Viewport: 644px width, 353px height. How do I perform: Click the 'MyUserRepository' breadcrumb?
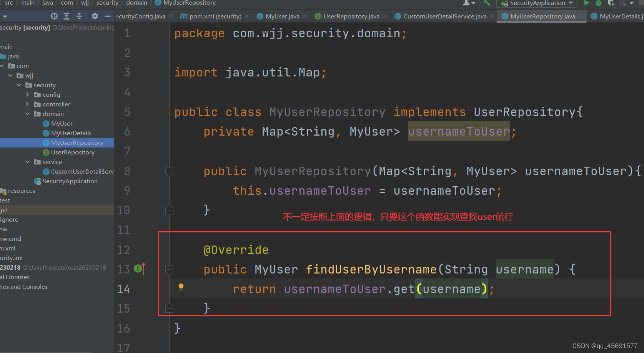click(x=185, y=3)
